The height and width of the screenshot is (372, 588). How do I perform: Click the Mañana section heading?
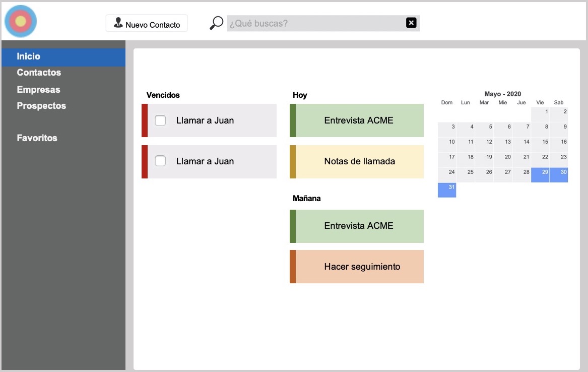coord(306,199)
